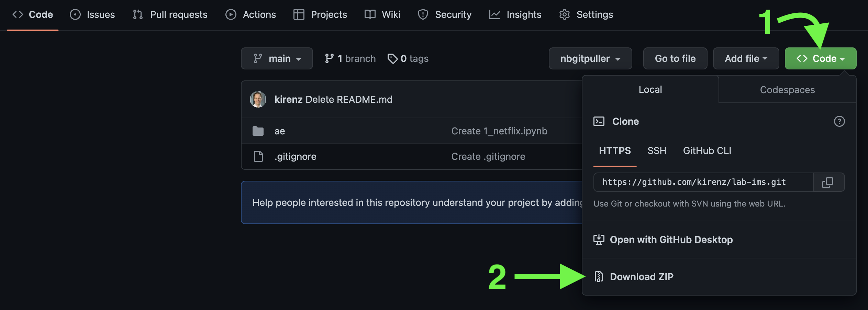This screenshot has height=310, width=868.
Task: Open repository Settings tab
Action: coord(586,14)
